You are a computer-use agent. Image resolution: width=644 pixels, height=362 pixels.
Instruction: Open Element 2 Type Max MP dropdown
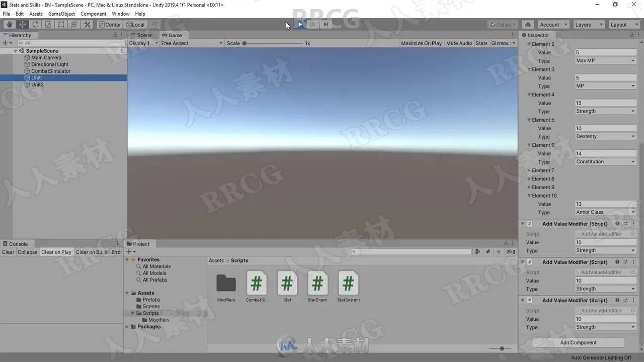(x=606, y=60)
